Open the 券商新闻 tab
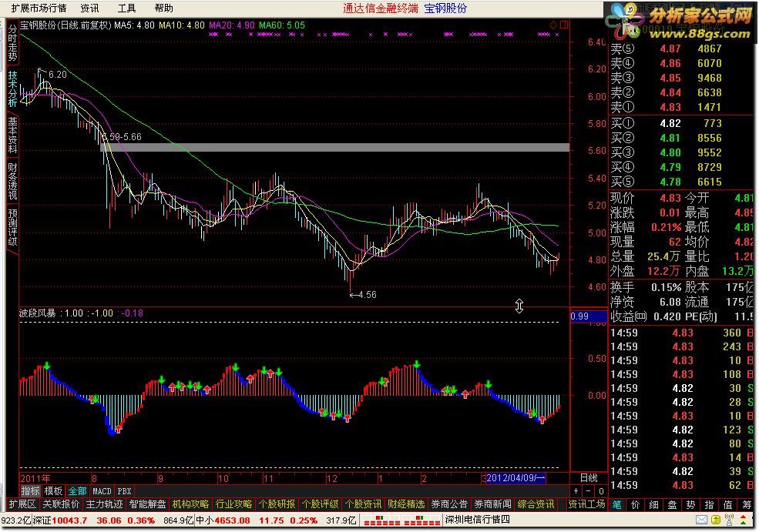This screenshot has height=532, width=759. coord(492,504)
